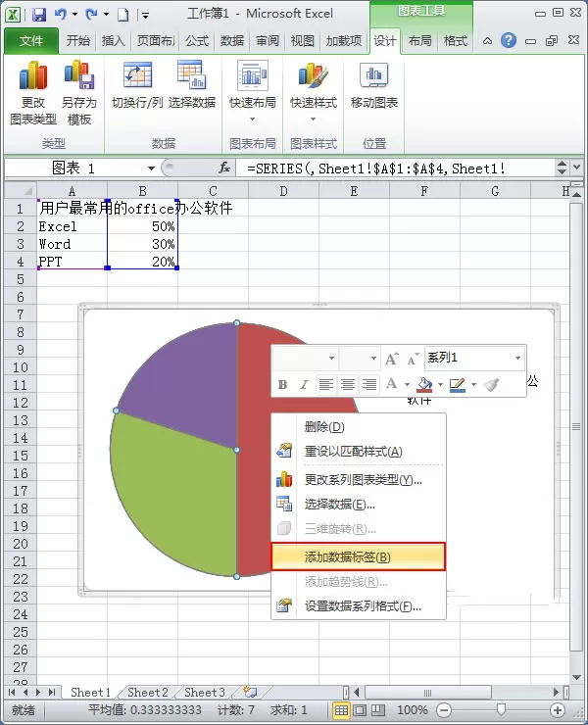Switch to Page Layout view in status bar
The height and width of the screenshot is (725, 588).
360,709
